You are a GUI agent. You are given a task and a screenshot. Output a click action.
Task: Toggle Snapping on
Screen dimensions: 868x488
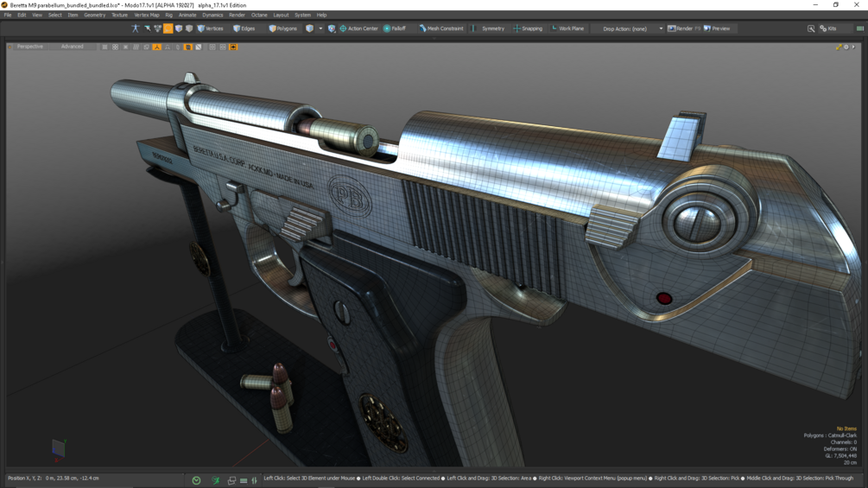[528, 29]
